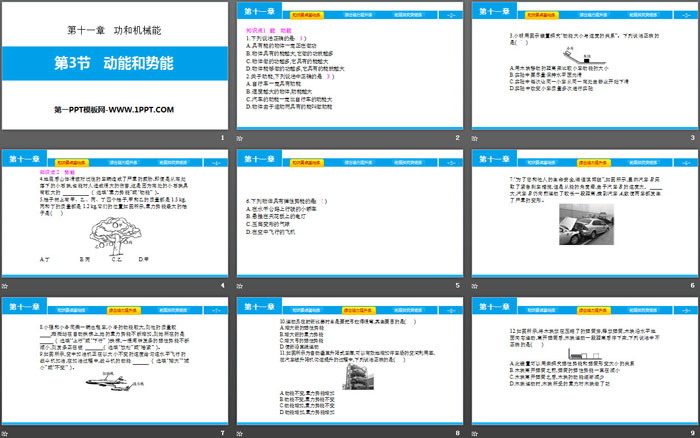Click animation star icon under slide 9
Image resolution: width=700 pixels, height=438 pixels.
[x=475, y=434]
